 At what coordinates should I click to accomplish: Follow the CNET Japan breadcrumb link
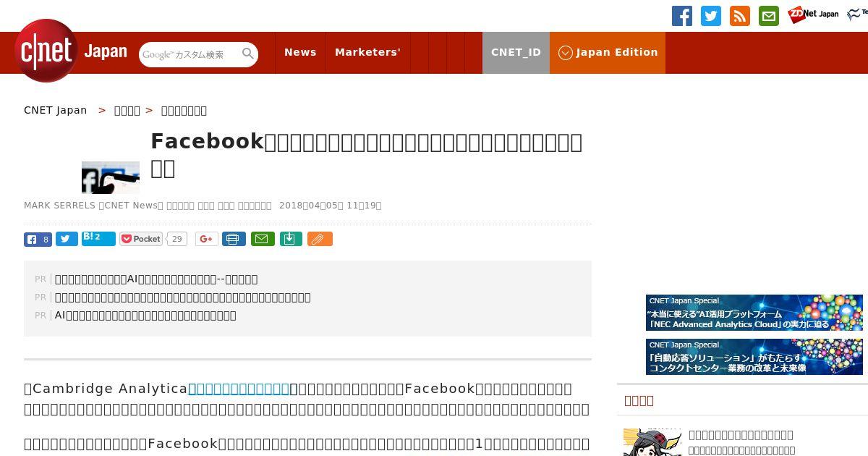[x=56, y=110]
